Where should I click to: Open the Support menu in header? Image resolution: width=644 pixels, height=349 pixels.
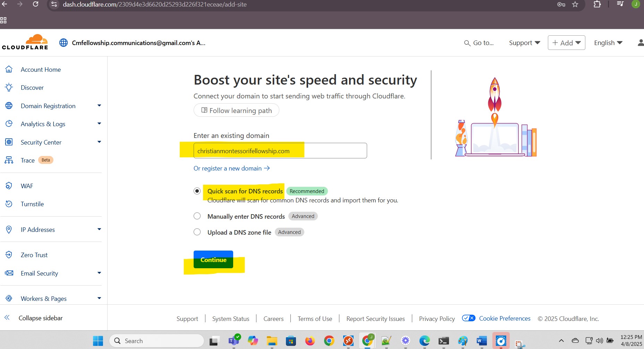[x=524, y=43]
